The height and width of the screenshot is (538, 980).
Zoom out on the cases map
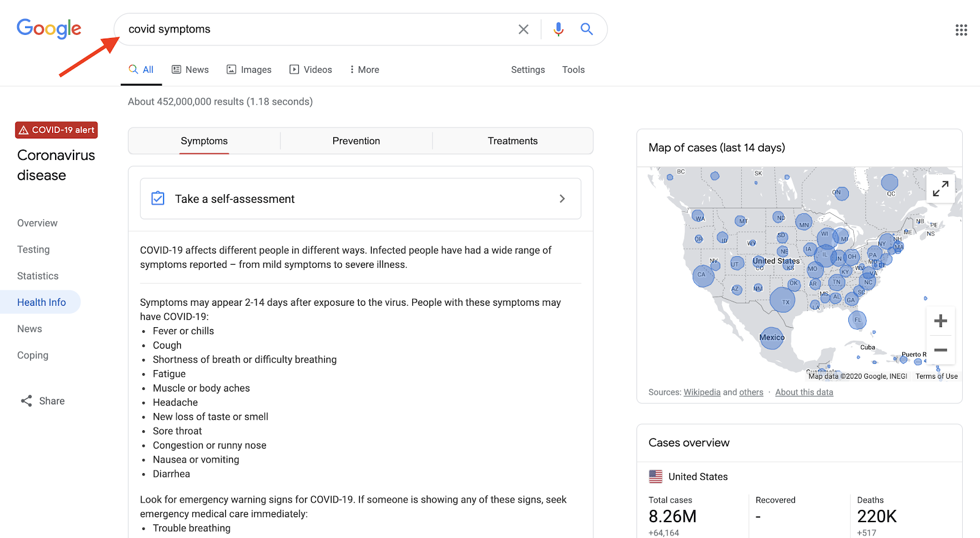(940, 350)
